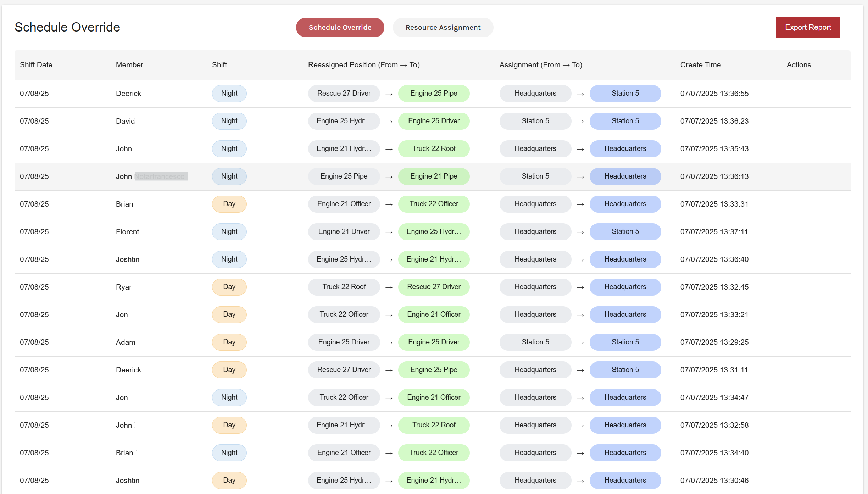Click Night badge in Deerick's first row
Viewport: 868px width, 494px height.
coord(229,93)
